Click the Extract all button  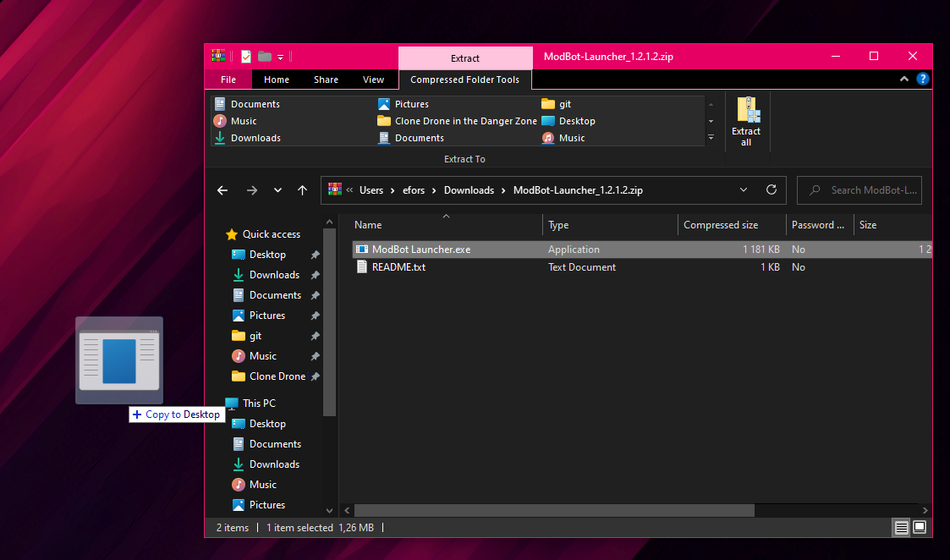click(746, 121)
